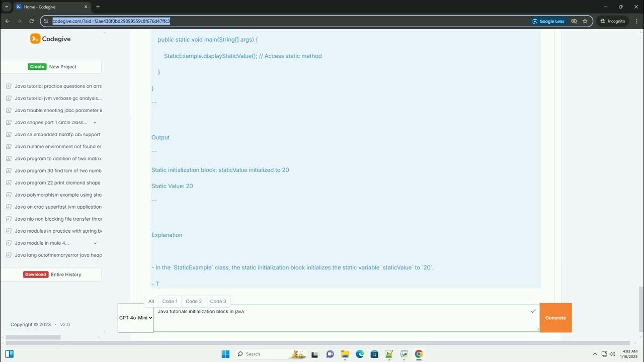Expand 'Java shapes part 1 circle class' chevron
Viewport: 644px width, 362px height.
[95, 123]
